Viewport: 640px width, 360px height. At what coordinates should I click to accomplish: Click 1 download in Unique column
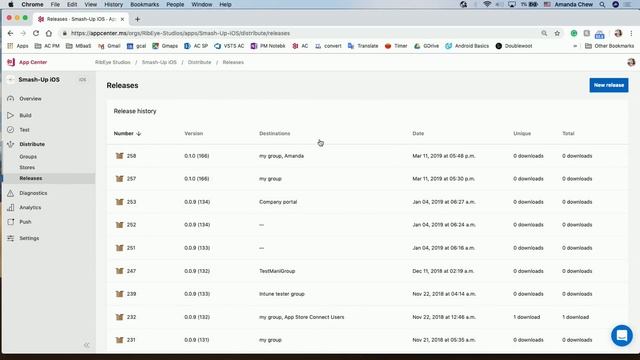click(527, 317)
